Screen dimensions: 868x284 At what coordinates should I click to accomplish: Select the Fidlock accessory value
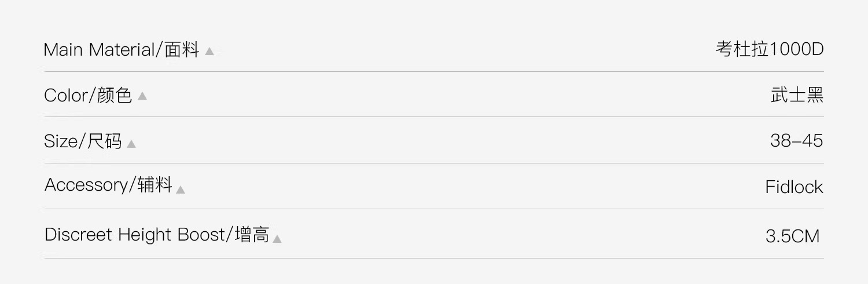point(794,187)
